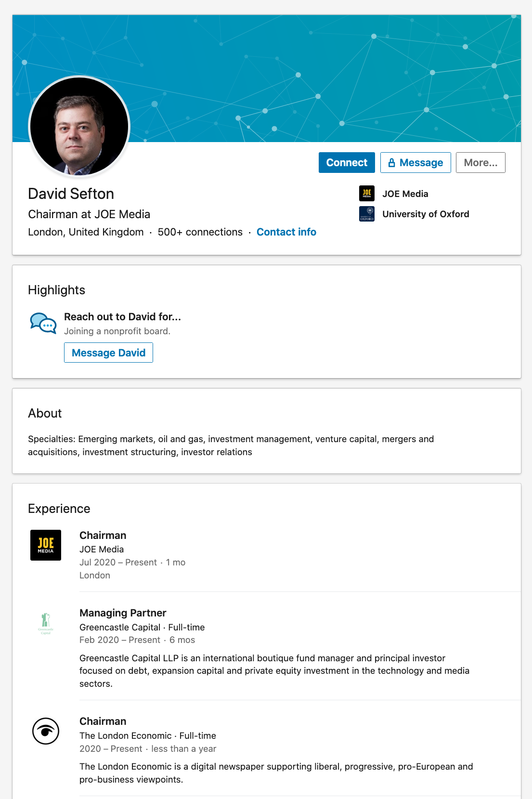The width and height of the screenshot is (532, 799).
Task: Open JOE Media logo in Experience section
Action: pyautogui.click(x=46, y=545)
